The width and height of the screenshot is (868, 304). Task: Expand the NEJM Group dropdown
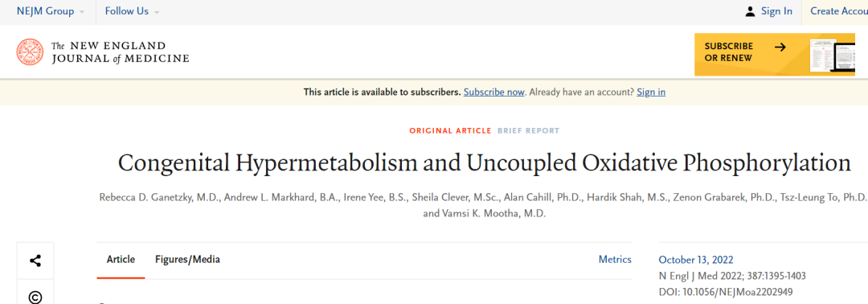pyautogui.click(x=51, y=11)
